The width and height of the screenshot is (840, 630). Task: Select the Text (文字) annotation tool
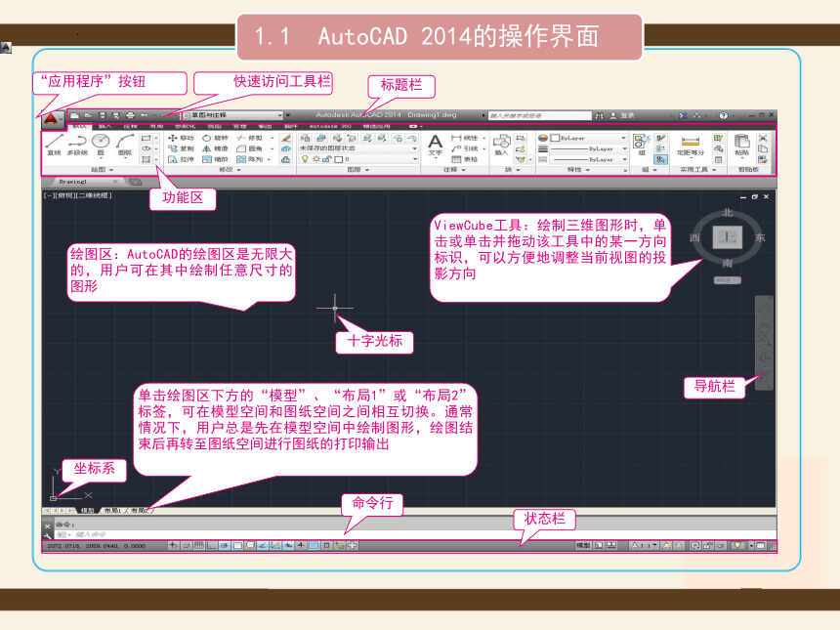pyautogui.click(x=435, y=146)
